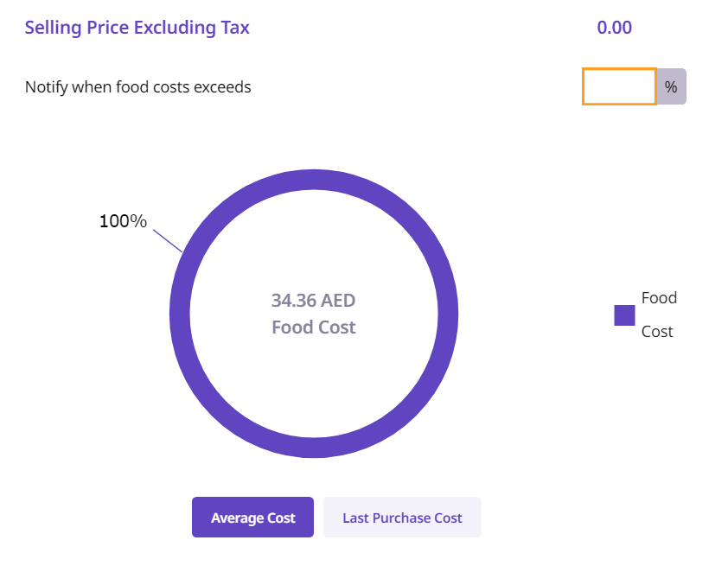
Task: Click the top arc of the donut ring
Action: tap(314, 180)
